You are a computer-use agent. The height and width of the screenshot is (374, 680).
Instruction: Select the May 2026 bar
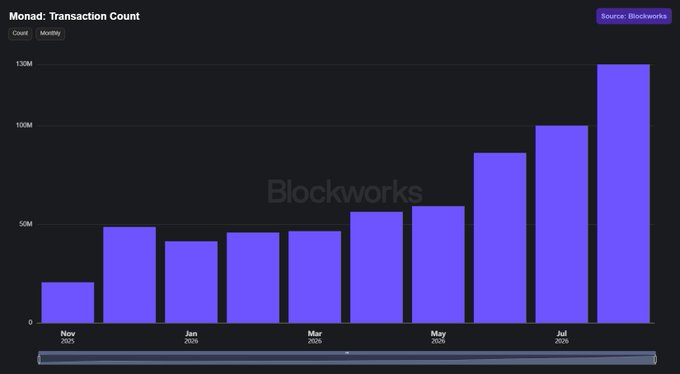pyautogui.click(x=438, y=264)
